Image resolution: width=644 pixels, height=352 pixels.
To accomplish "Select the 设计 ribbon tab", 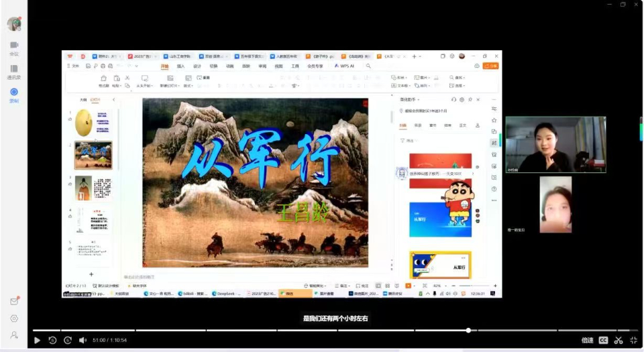I will 197,66.
